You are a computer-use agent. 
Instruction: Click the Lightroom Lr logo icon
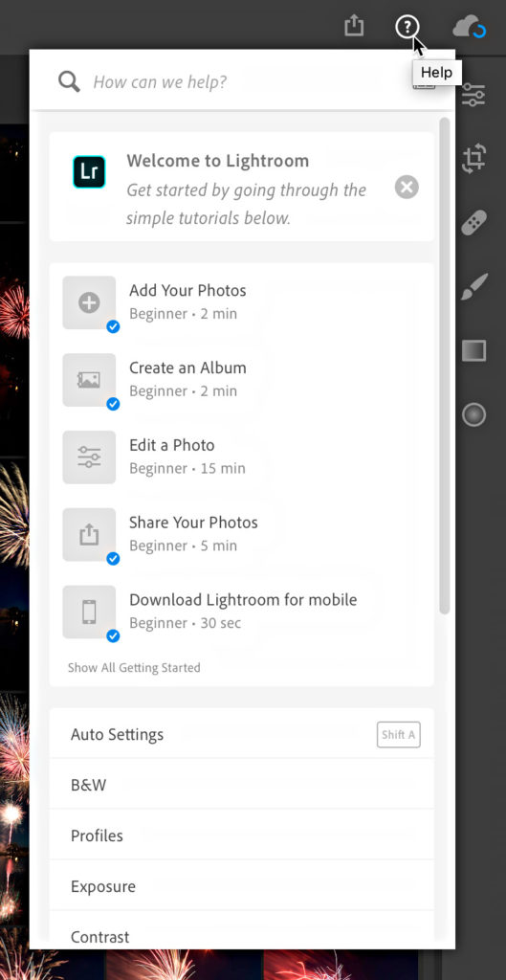pyautogui.click(x=89, y=172)
